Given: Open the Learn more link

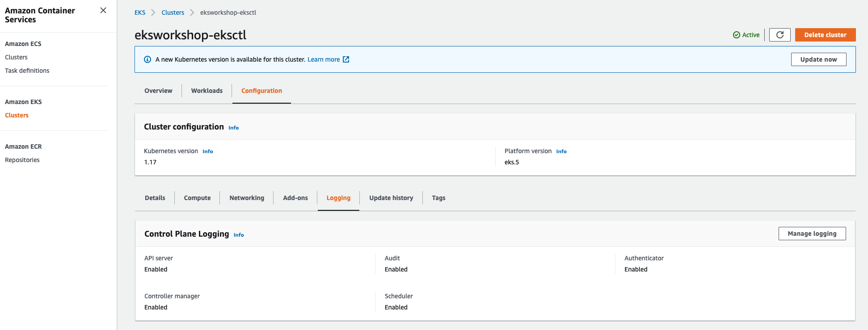Looking at the screenshot, I should pyautogui.click(x=324, y=59).
